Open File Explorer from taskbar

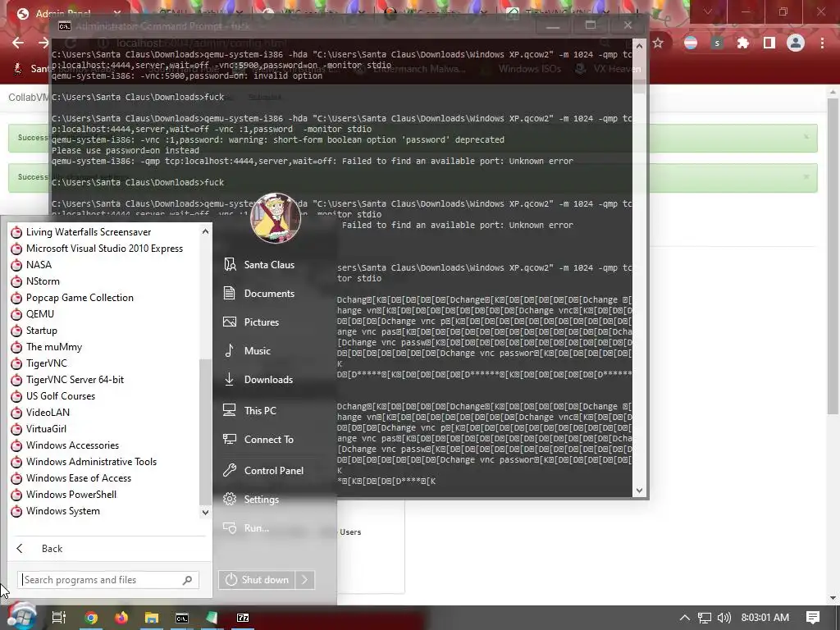(152, 618)
